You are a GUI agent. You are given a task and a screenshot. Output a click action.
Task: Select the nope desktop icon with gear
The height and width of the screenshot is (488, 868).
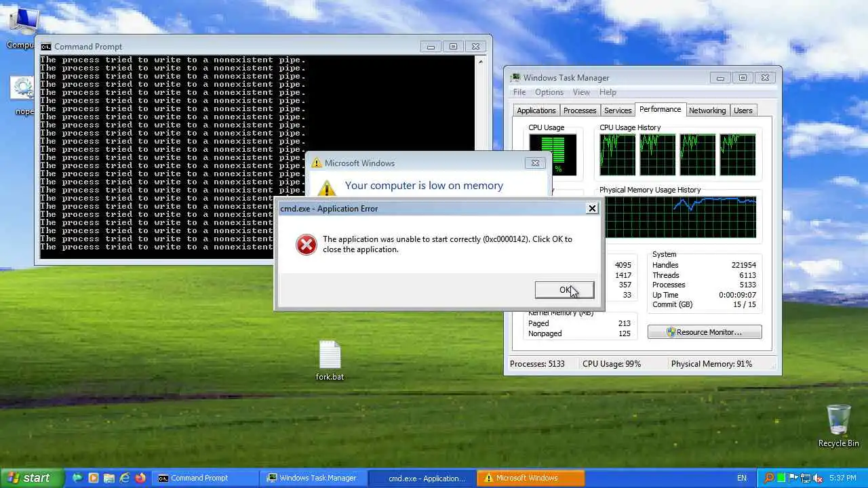(23, 95)
